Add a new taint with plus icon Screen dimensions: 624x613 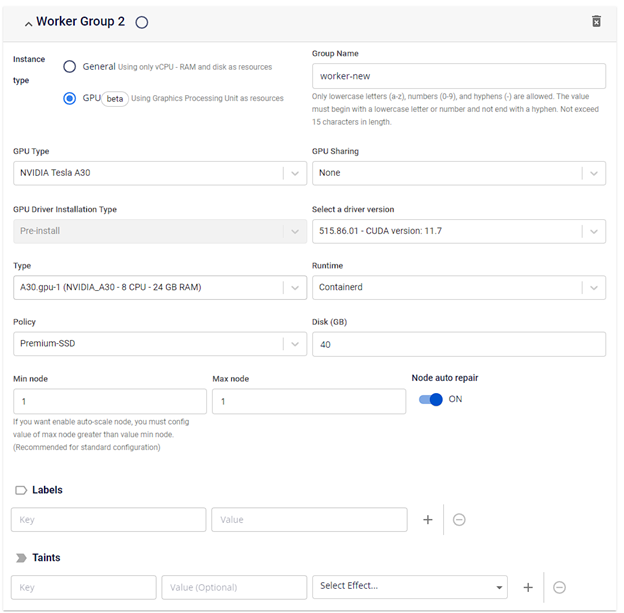click(x=528, y=587)
